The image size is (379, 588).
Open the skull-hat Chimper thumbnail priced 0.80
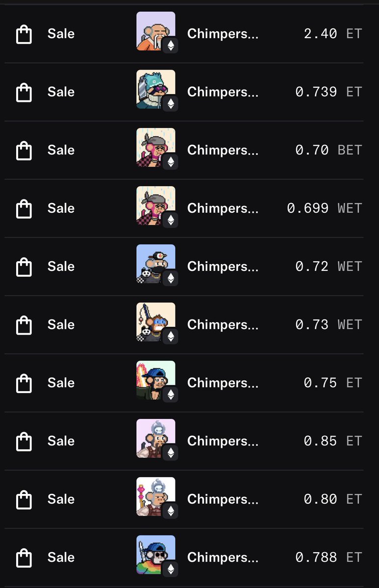click(156, 496)
